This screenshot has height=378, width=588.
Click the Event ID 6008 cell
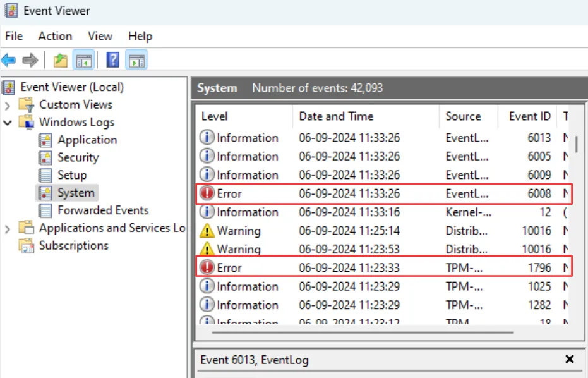(539, 193)
